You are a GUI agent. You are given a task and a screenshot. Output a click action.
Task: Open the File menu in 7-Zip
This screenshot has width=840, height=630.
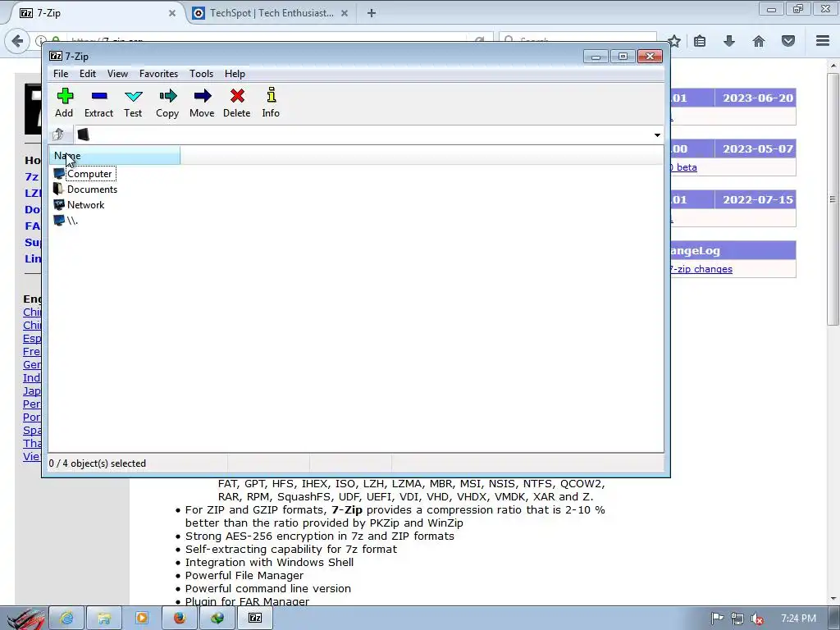(61, 73)
